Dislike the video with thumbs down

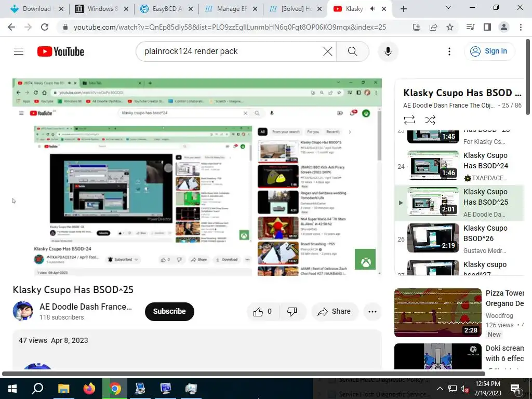coord(292,312)
